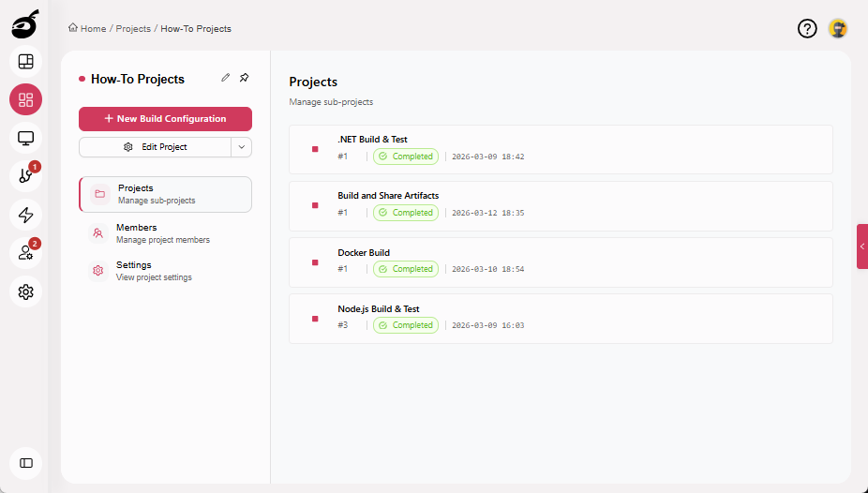Select the Members menu item
Viewport: 868px width, 493px height.
click(x=166, y=233)
